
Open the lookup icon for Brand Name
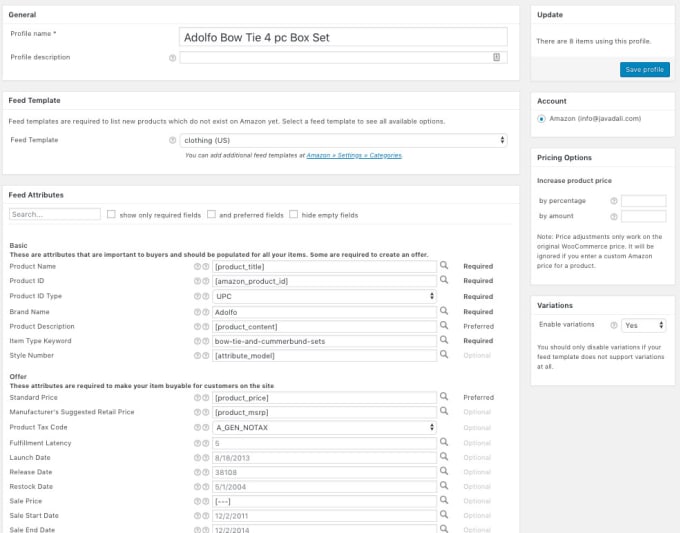(444, 311)
